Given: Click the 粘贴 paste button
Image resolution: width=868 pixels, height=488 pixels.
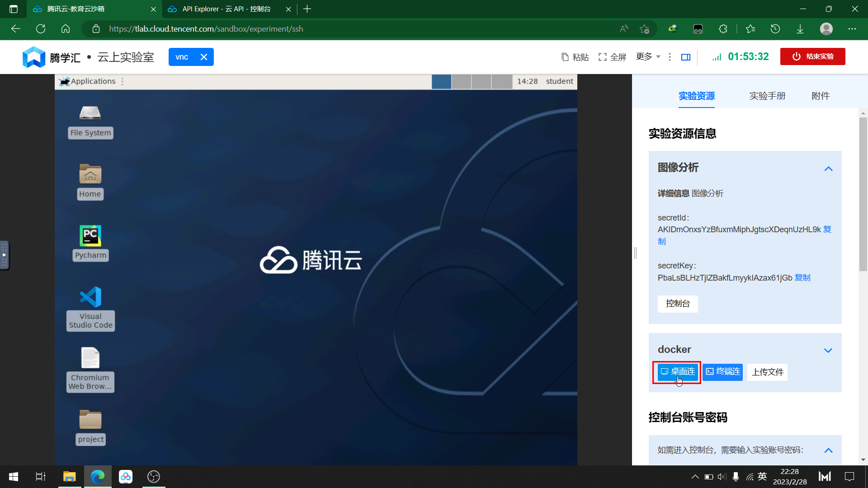Looking at the screenshot, I should (575, 57).
